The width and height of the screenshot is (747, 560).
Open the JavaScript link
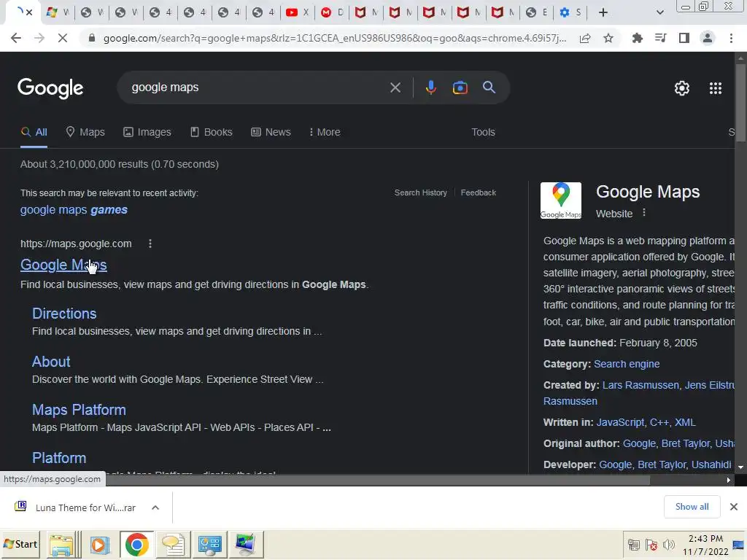(x=620, y=422)
